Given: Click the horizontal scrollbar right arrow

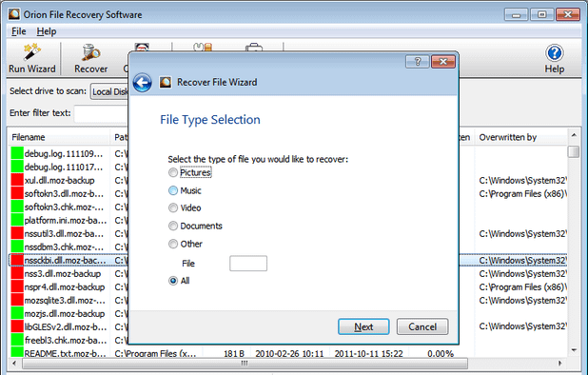Looking at the screenshot, I should (x=559, y=363).
